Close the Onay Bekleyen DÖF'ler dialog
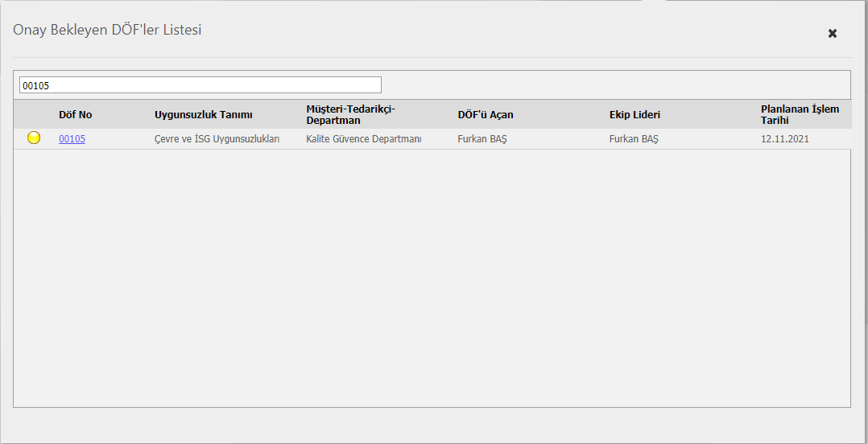The image size is (868, 444). (833, 33)
